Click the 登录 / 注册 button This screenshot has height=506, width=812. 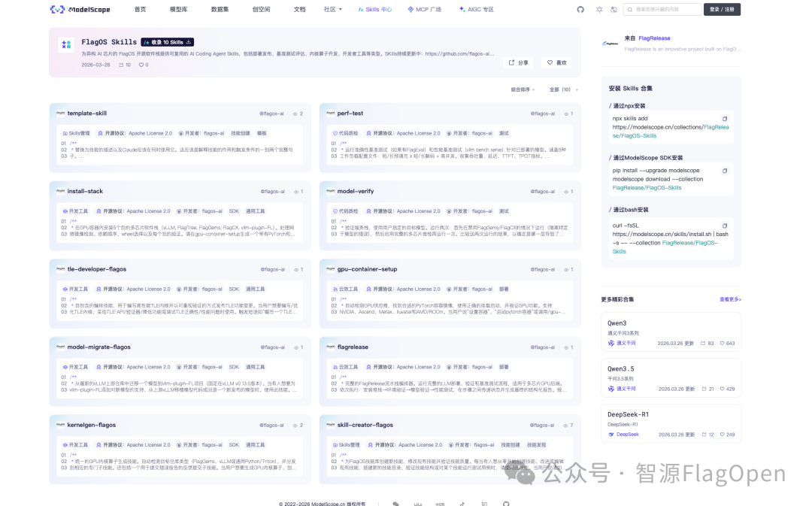point(722,9)
